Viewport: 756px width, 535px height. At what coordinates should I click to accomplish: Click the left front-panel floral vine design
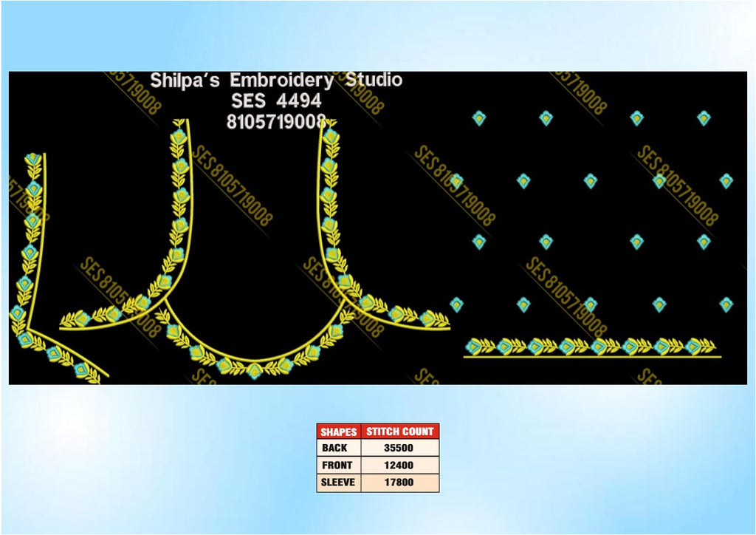click(58, 269)
